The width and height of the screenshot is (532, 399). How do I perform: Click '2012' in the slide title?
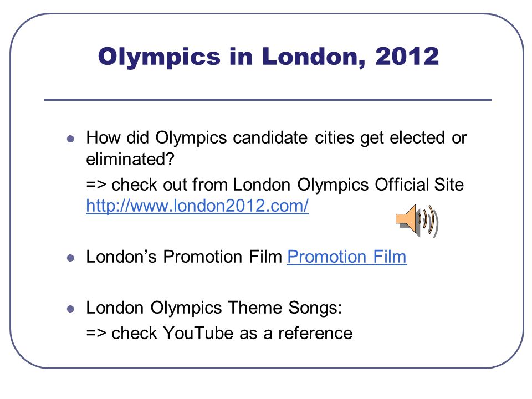pyautogui.click(x=407, y=56)
